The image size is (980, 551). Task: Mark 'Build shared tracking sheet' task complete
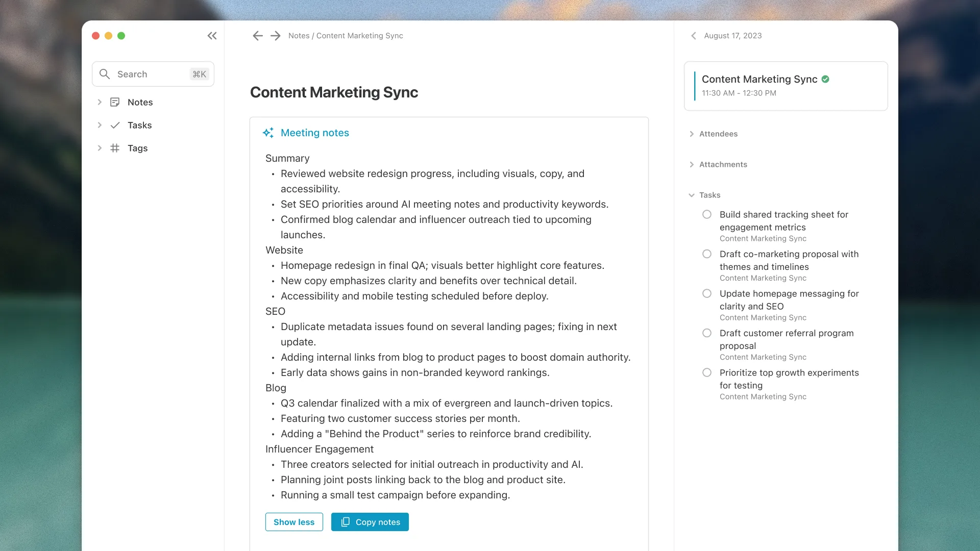coord(707,214)
